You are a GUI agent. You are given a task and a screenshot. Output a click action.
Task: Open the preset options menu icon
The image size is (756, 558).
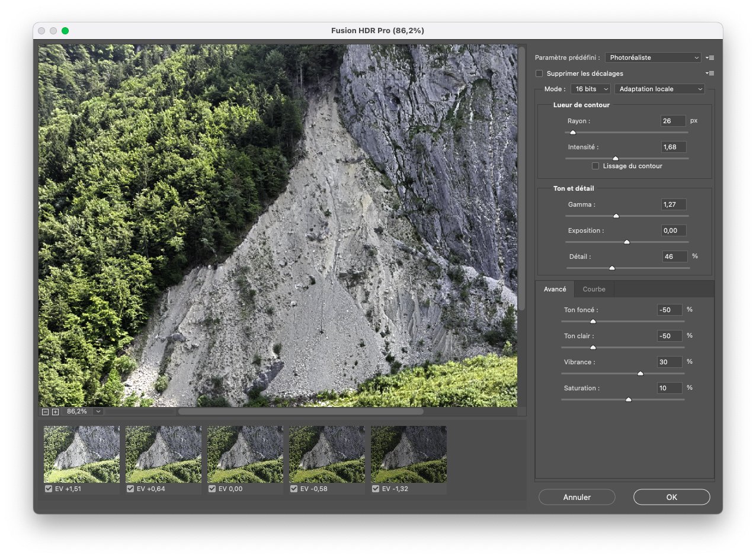[710, 57]
